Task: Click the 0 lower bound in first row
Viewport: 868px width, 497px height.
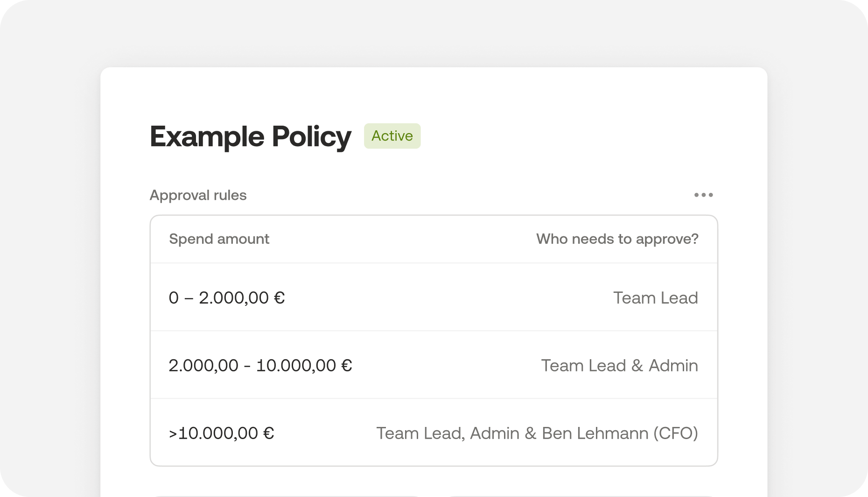Action: pos(174,298)
